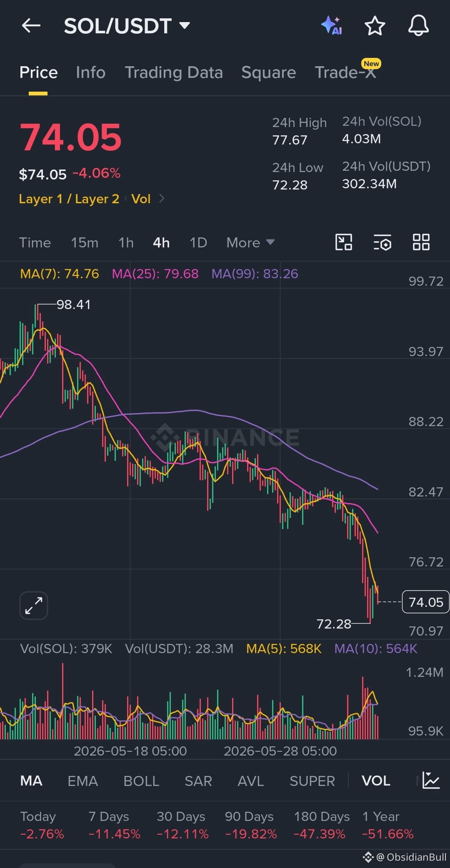This screenshot has height=868, width=450.
Task: Open the chart drawing tools icon
Action: (344, 242)
